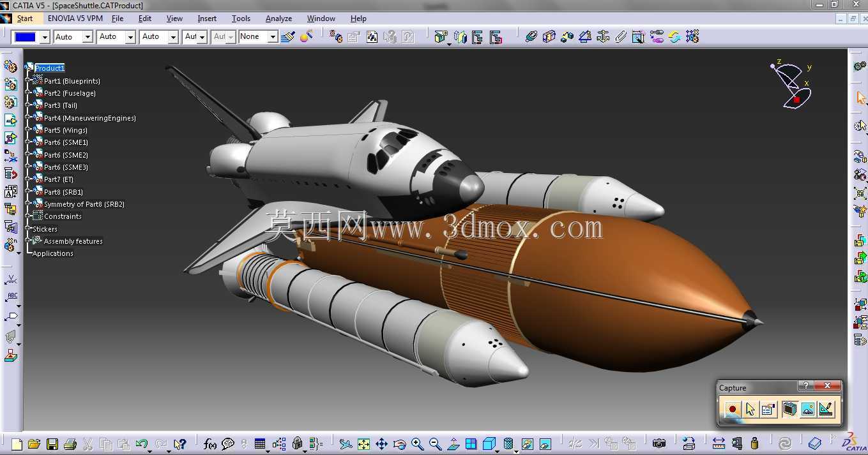The image size is (868, 455).
Task: Select Applications in the tree
Action: point(53,253)
